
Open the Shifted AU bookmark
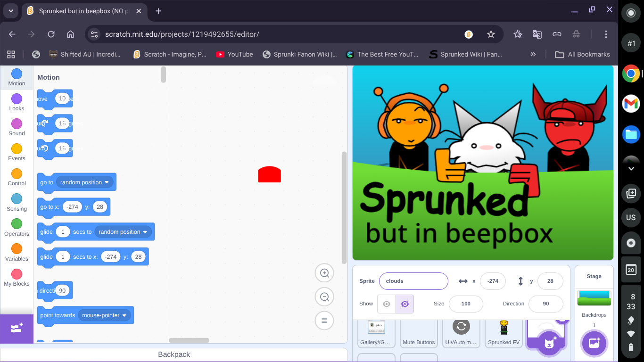[x=85, y=54]
